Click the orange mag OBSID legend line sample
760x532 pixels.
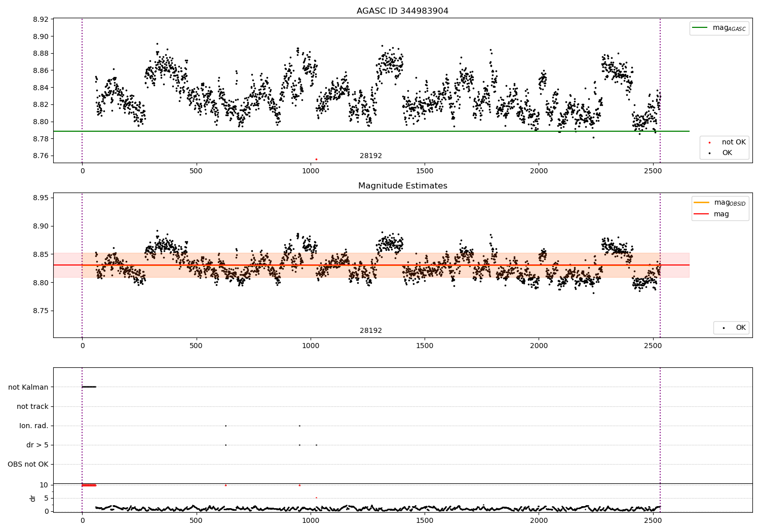pyautogui.click(x=702, y=203)
